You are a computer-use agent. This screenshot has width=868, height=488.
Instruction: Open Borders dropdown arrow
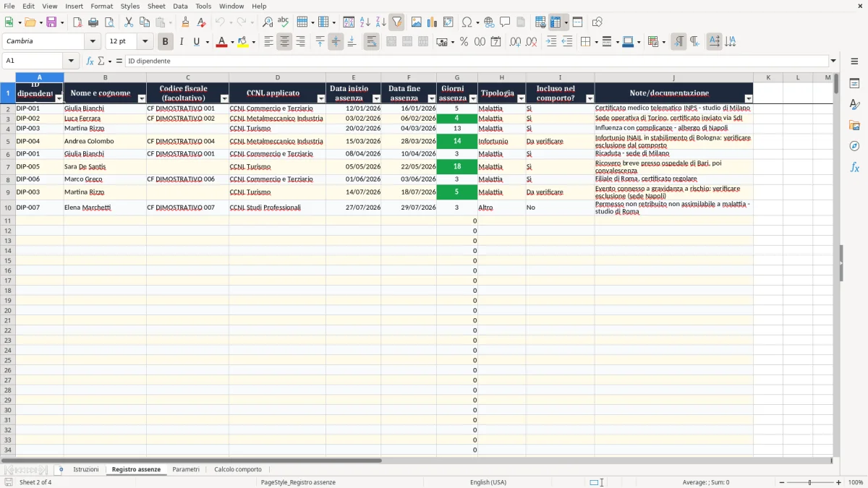pos(595,42)
